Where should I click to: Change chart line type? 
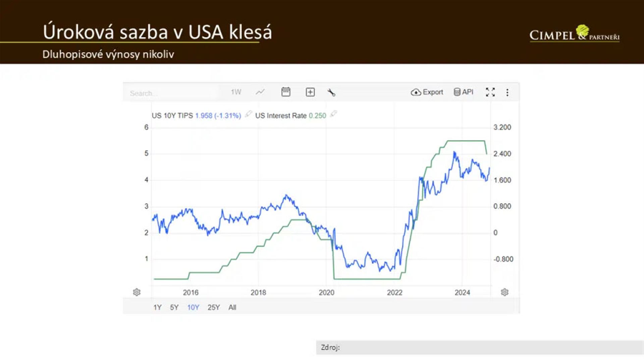click(260, 92)
